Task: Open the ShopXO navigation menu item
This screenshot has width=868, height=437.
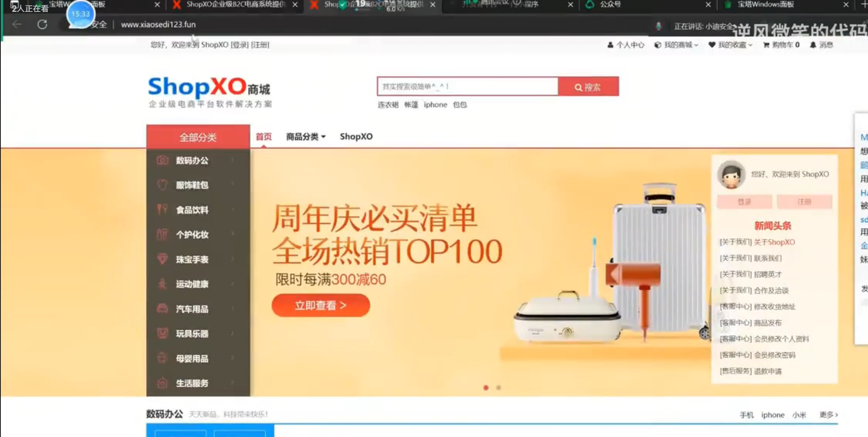Action: tap(356, 137)
